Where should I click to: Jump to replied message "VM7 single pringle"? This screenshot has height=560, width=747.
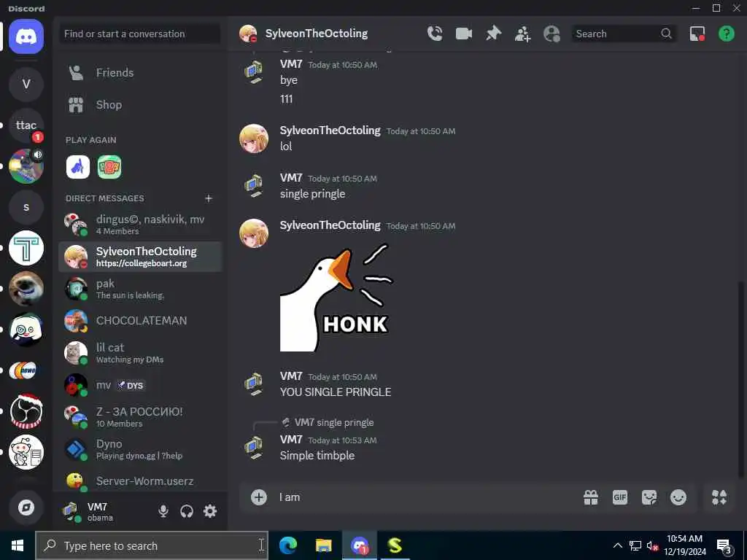(333, 422)
